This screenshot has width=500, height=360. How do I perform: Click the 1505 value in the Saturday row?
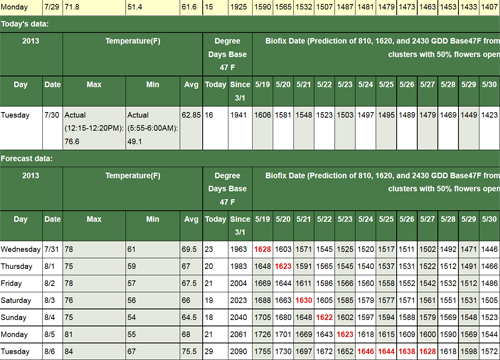click(490, 300)
